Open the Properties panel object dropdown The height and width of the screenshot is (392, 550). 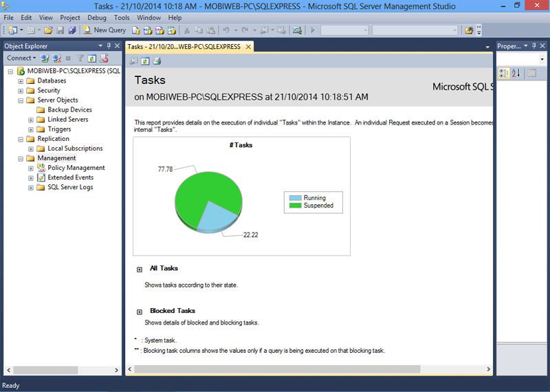point(542,59)
